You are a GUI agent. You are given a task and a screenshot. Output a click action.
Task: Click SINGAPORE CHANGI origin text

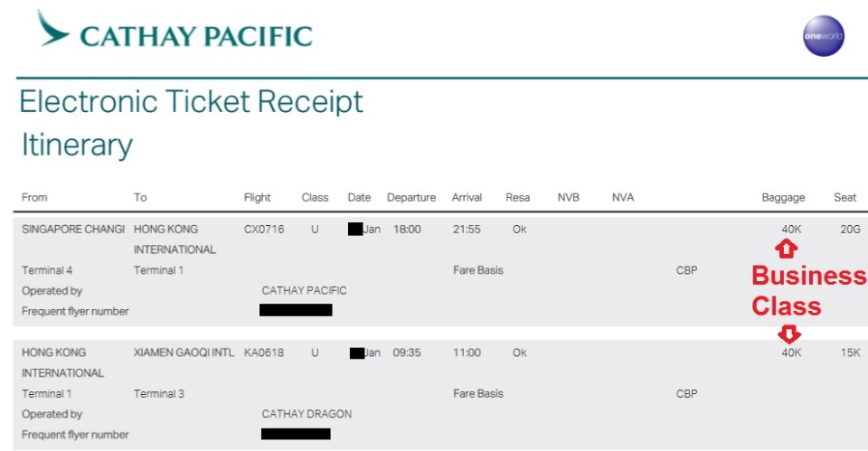point(73,230)
